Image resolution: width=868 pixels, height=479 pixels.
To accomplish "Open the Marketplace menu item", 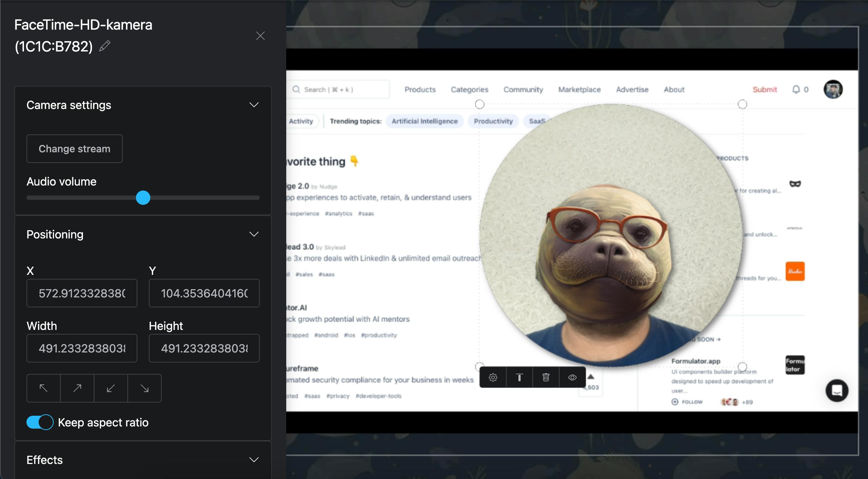I will 579,89.
